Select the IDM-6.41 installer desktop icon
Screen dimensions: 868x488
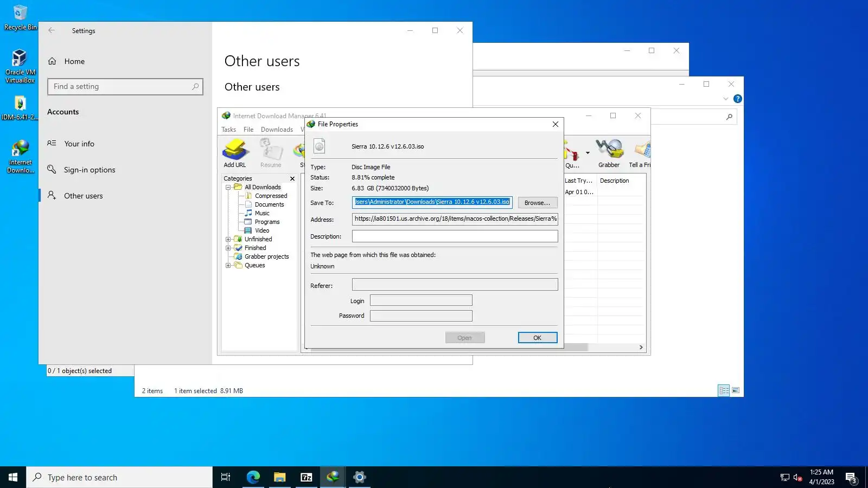coord(20,108)
